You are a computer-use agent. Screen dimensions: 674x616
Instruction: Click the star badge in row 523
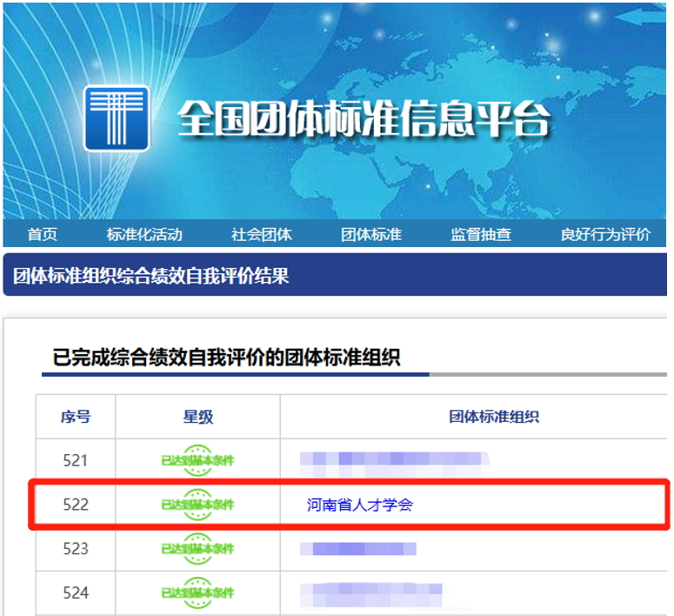pos(197,549)
